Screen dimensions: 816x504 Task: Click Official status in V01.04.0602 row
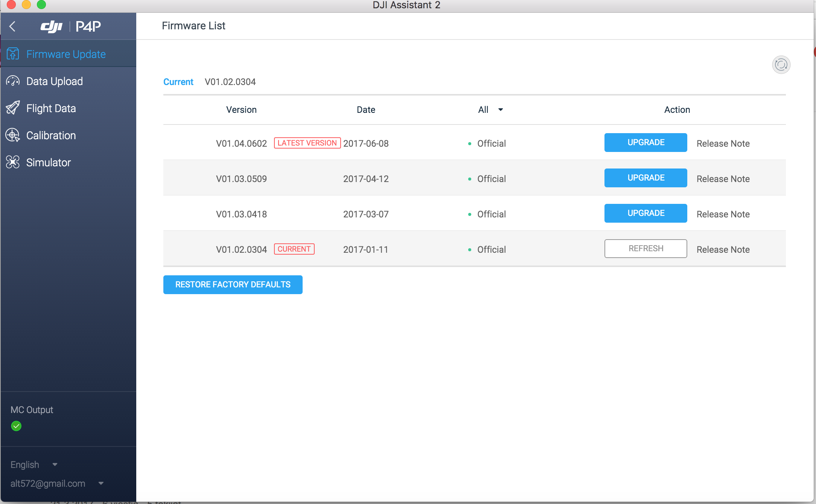click(491, 144)
